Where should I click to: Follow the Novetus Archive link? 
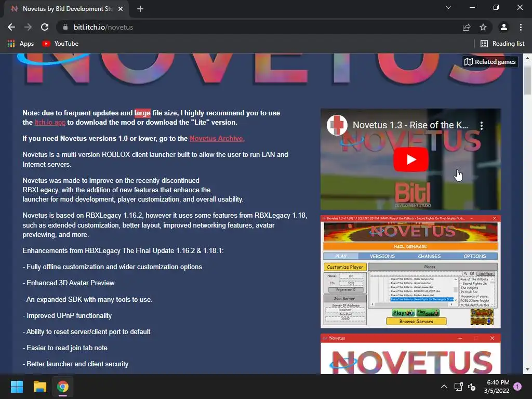pyautogui.click(x=217, y=138)
